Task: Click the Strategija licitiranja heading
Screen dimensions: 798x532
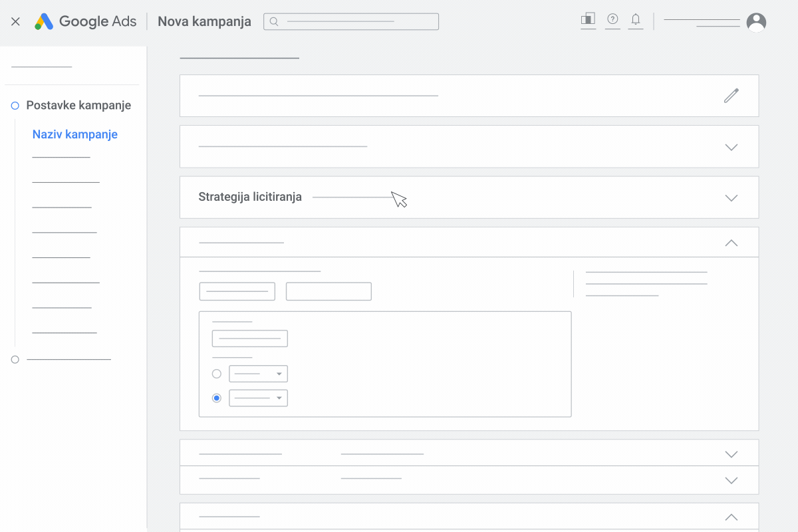Action: 250,197
